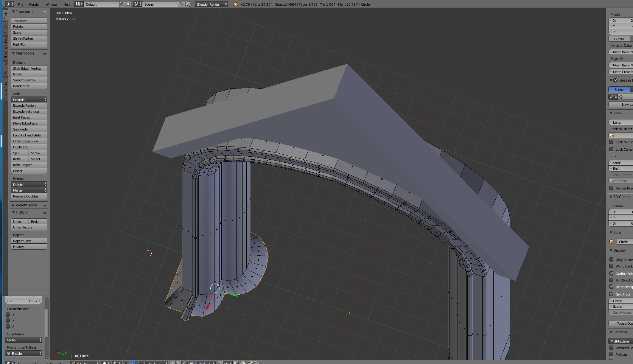Open the Merge dropdown menu
The image size is (633, 364).
pyautogui.click(x=29, y=190)
